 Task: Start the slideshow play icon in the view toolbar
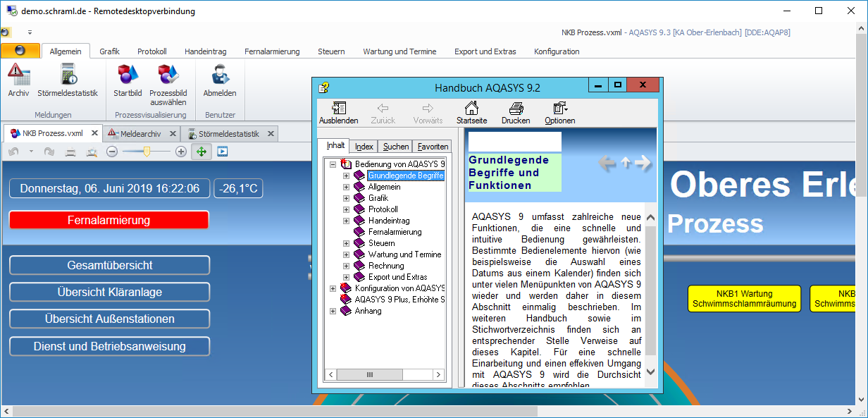(x=223, y=152)
